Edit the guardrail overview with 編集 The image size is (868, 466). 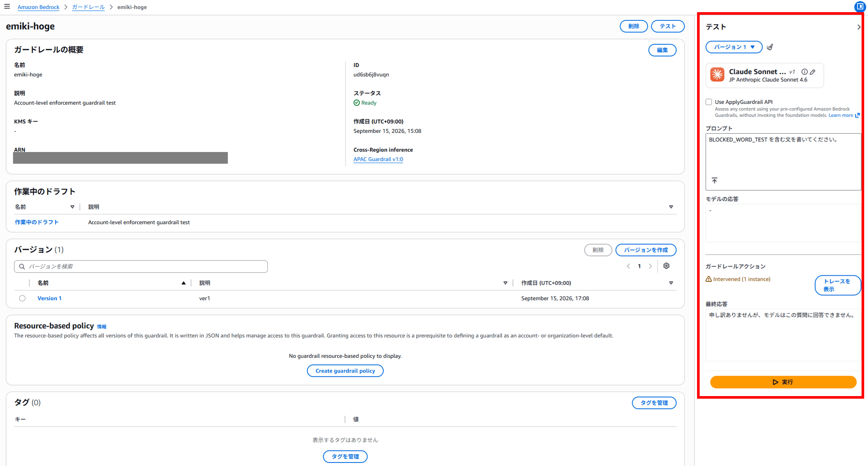[x=662, y=50]
